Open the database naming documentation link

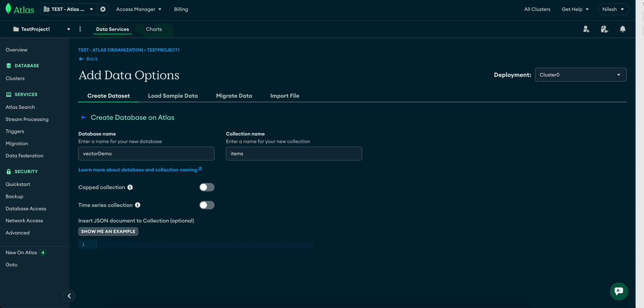pyautogui.click(x=138, y=169)
